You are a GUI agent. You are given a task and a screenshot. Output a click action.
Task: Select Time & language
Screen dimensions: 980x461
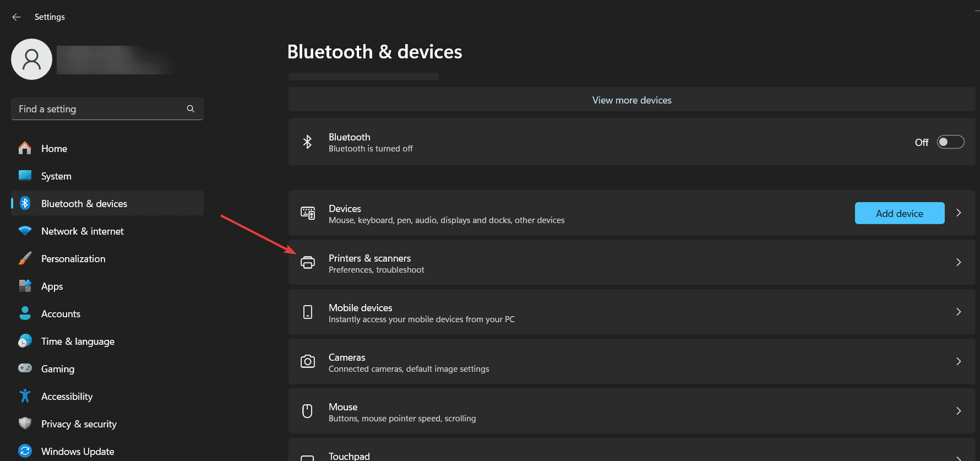coord(107,341)
